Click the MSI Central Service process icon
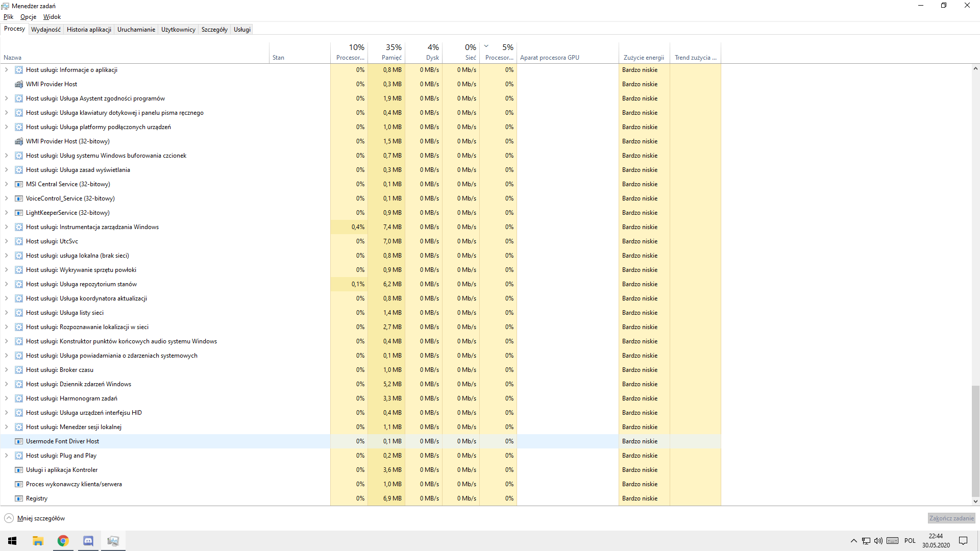Viewport: 980px width, 551px height. pyautogui.click(x=19, y=184)
